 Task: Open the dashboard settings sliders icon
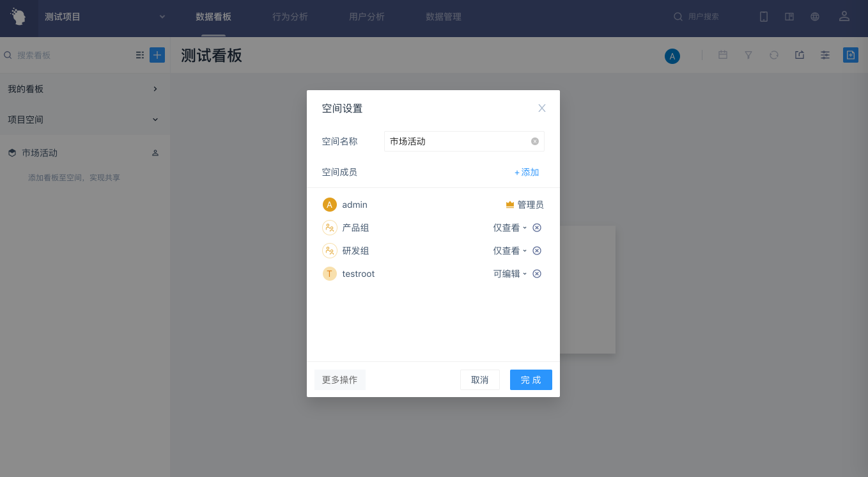pyautogui.click(x=825, y=55)
